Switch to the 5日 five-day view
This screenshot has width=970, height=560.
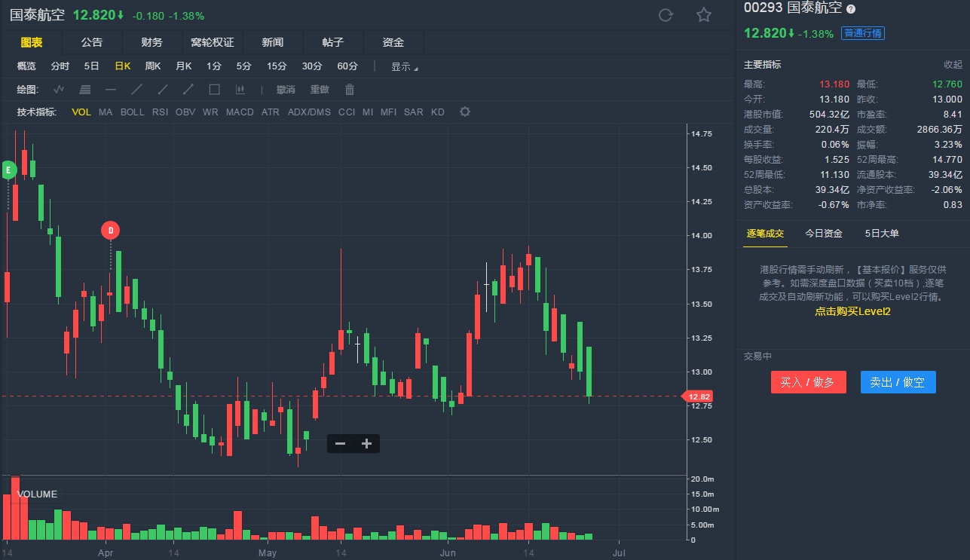91,66
